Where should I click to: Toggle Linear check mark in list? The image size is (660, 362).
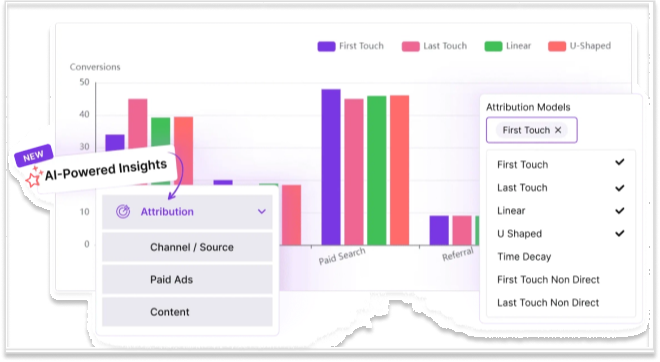pyautogui.click(x=620, y=210)
